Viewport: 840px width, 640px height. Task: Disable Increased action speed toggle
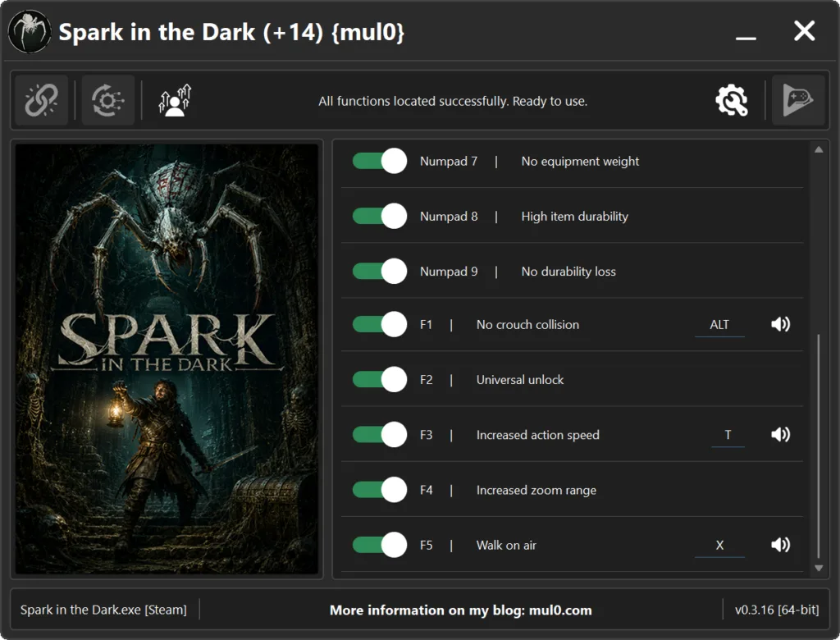click(x=380, y=435)
